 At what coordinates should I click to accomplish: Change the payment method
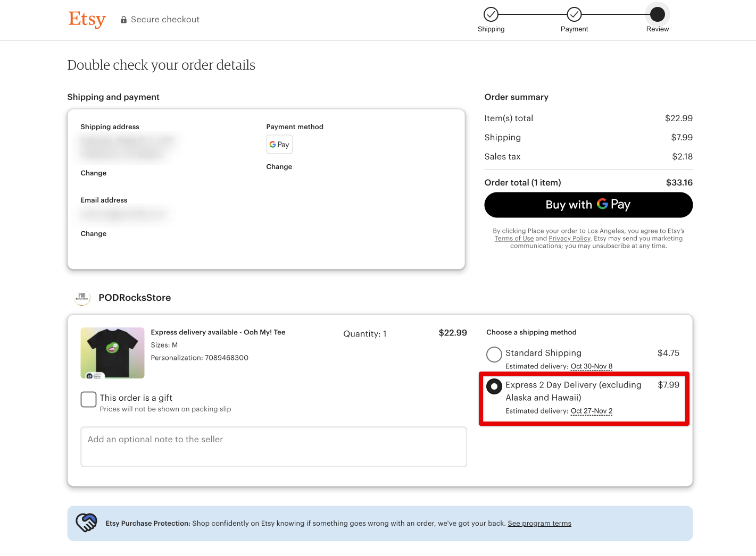click(279, 166)
